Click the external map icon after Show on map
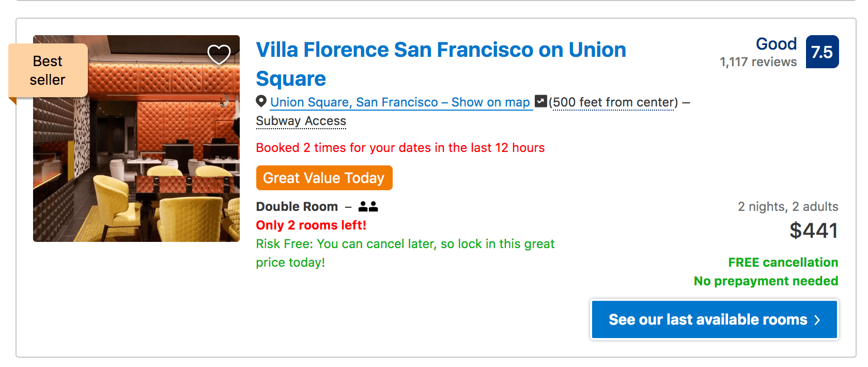This screenshot has height=367, width=868. (x=540, y=101)
